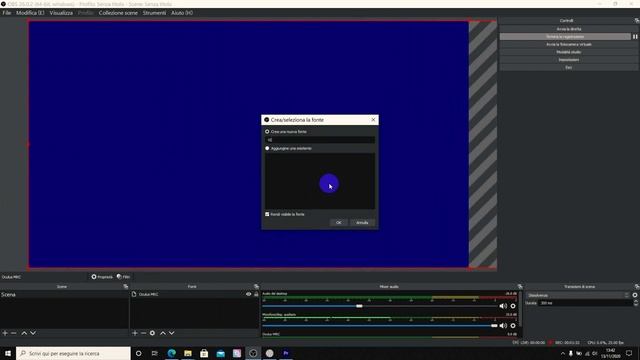Click Avvia la fotocamera virtuale button

[x=569, y=44]
